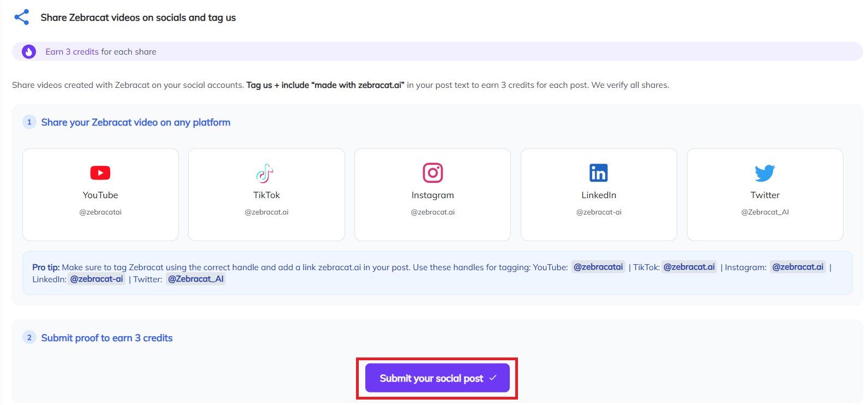Click the Twitter @Zebracat_AI chip in Pro tip
Screen dimensions: 868x405
pyautogui.click(x=196, y=279)
